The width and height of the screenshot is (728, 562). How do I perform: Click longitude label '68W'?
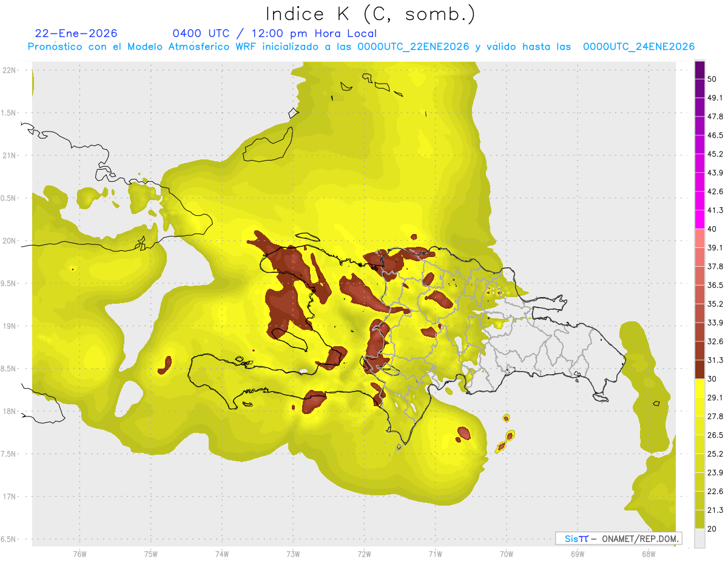649,554
